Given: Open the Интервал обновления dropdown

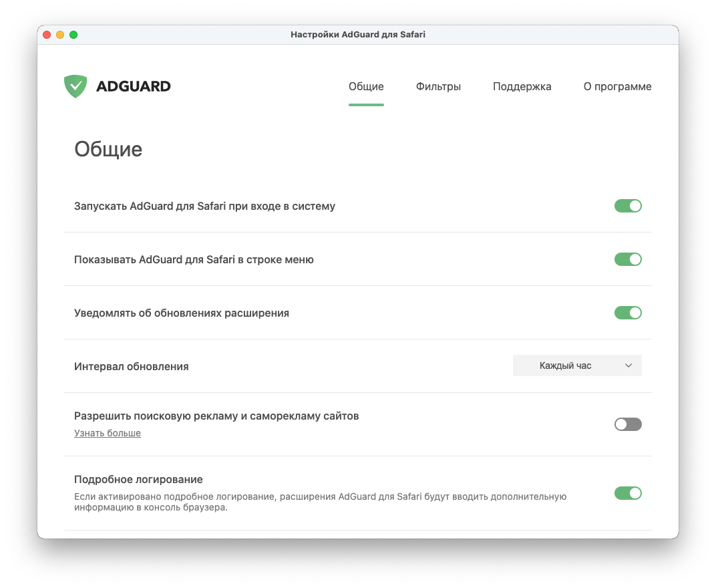Looking at the screenshot, I should (x=577, y=365).
